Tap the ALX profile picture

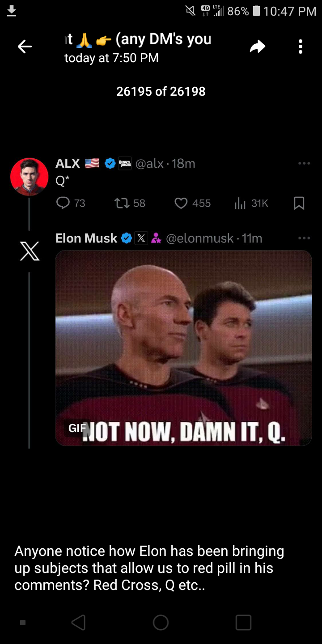[29, 177]
